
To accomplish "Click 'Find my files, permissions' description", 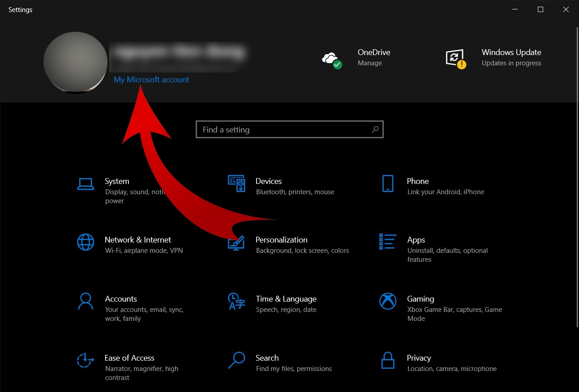I will click(x=294, y=369).
